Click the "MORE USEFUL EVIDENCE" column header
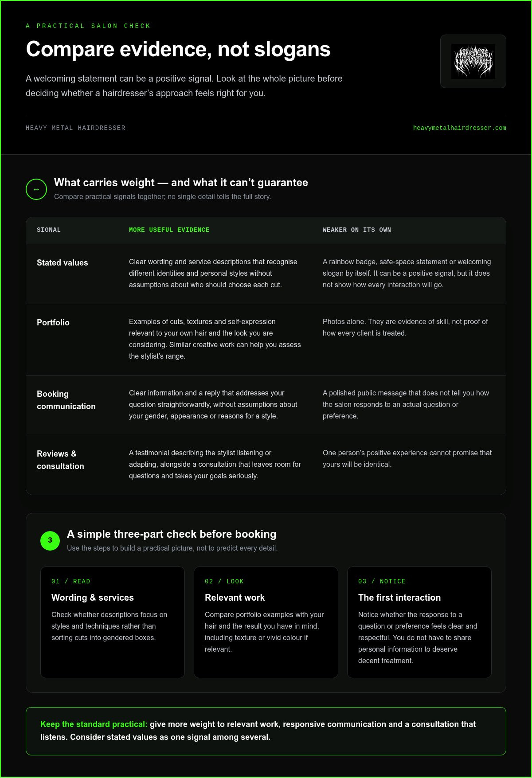532x778 pixels. (169, 230)
